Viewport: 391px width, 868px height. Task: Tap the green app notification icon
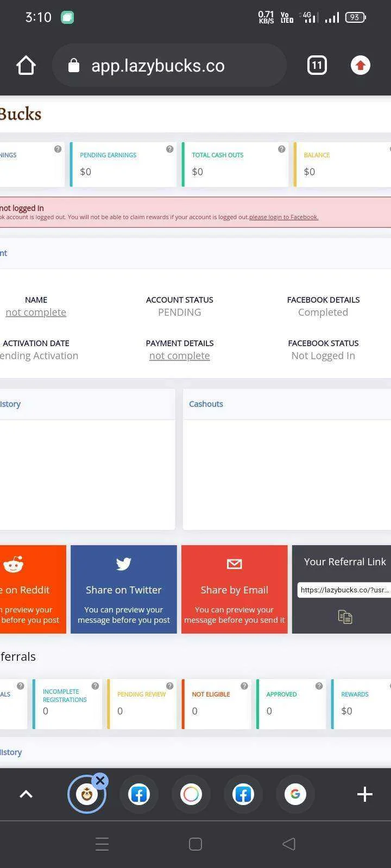coord(67,17)
